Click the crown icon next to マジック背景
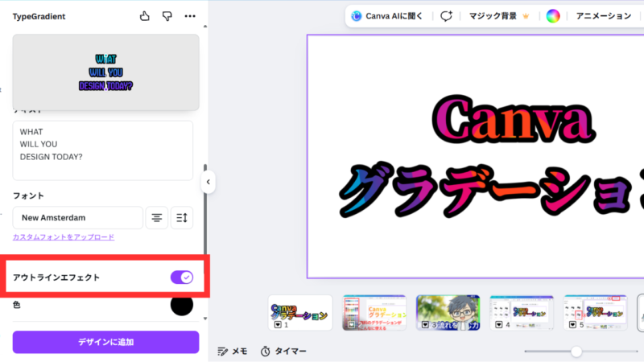Screen dimensions: 644x362 click(x=526, y=16)
